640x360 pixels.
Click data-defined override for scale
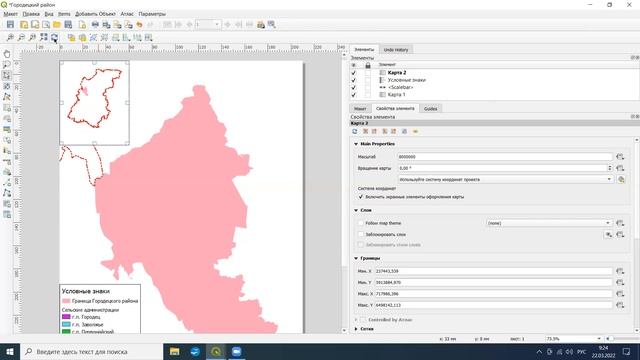click(x=620, y=157)
